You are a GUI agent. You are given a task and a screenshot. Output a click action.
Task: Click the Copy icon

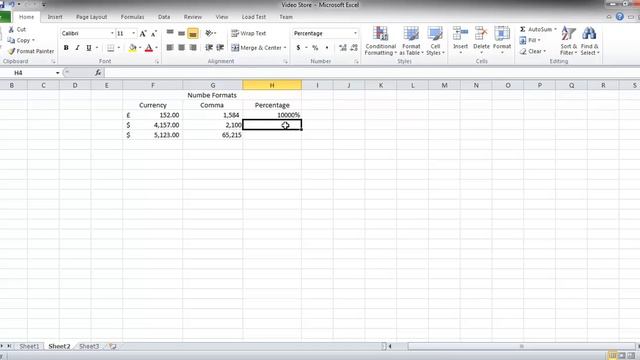(x=11, y=40)
